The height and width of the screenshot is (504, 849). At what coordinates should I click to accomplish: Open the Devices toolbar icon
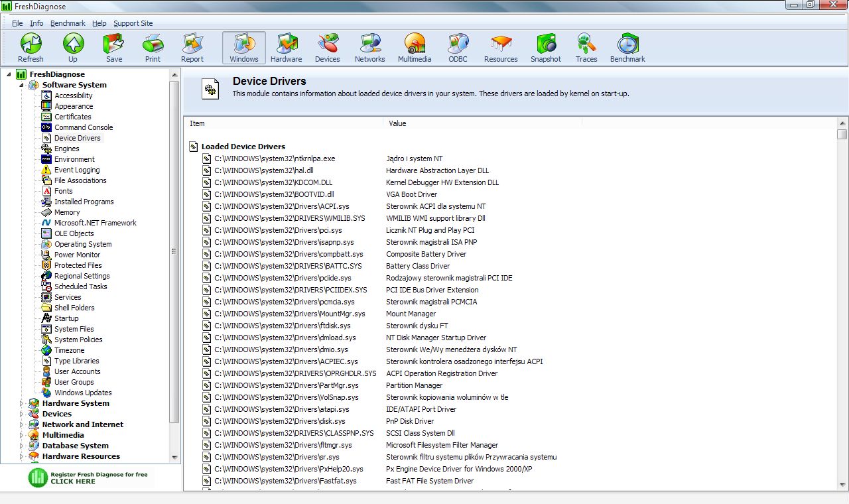328,44
